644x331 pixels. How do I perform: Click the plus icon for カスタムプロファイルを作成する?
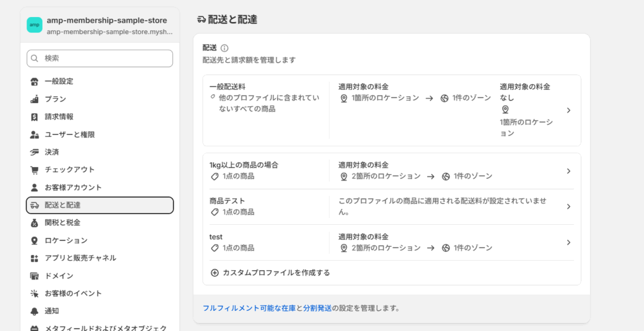(214, 273)
